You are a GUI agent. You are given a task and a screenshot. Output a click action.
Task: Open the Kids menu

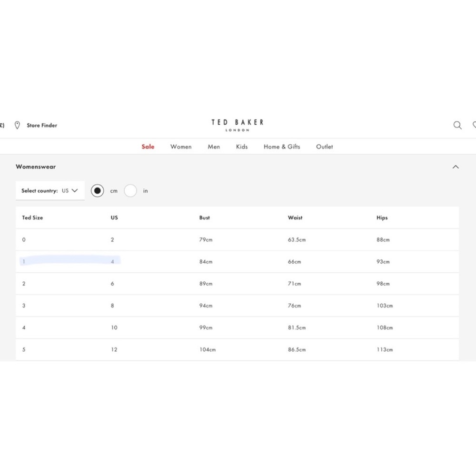click(242, 147)
